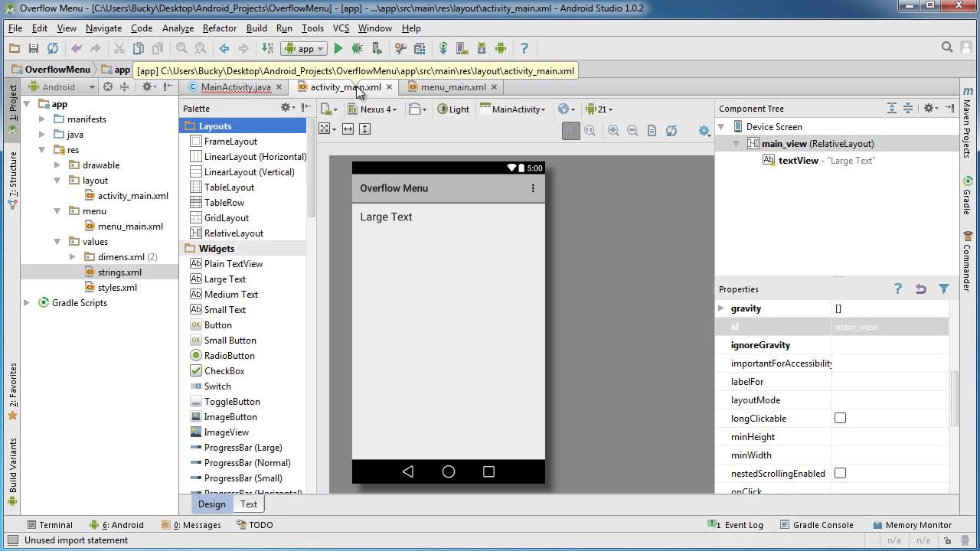Open Project Structure icon in toolbar
980x551 pixels.
[x=420, y=48]
